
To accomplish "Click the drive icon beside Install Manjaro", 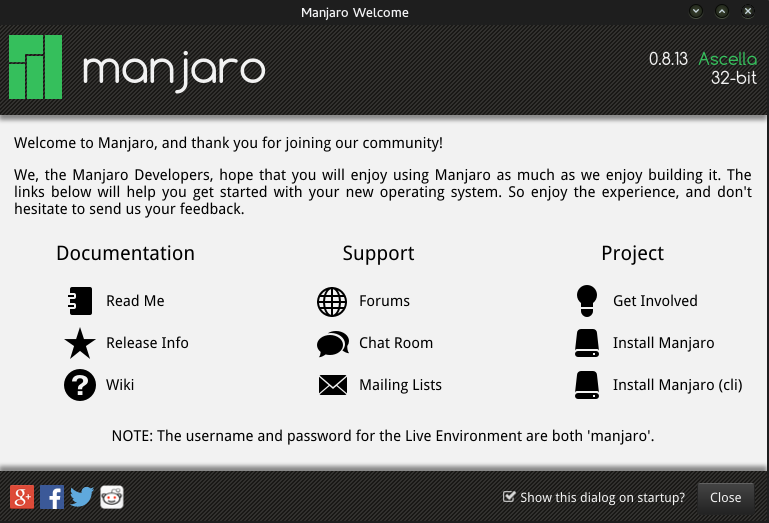I will coord(587,343).
